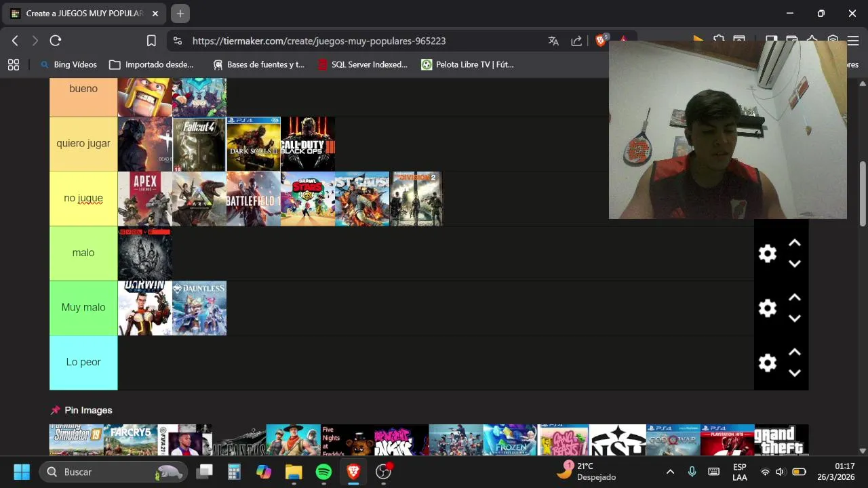Select The Division 2 cover
The height and width of the screenshot is (488, 868).
[x=416, y=199]
